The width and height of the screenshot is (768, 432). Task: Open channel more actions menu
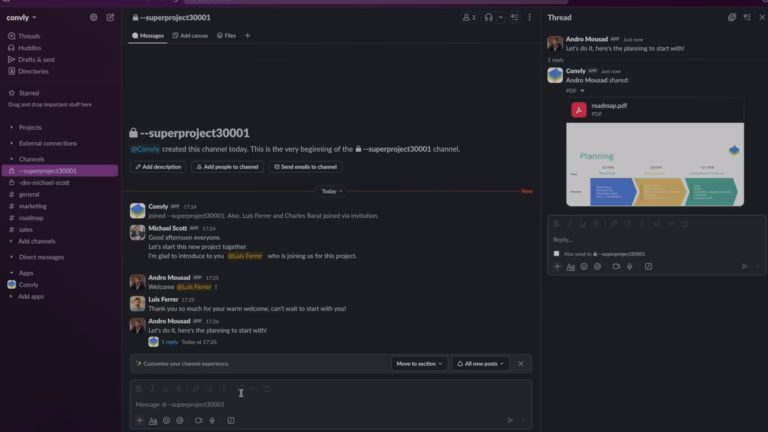coord(529,17)
